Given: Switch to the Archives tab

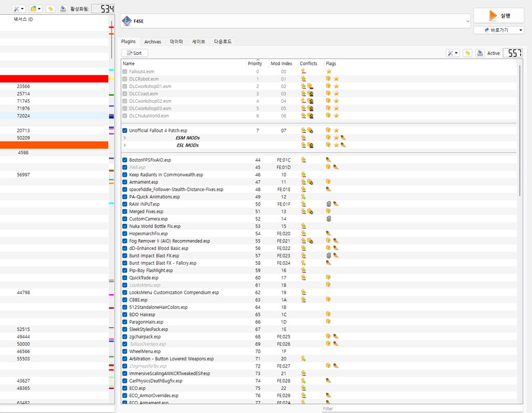Looking at the screenshot, I should tap(153, 42).
